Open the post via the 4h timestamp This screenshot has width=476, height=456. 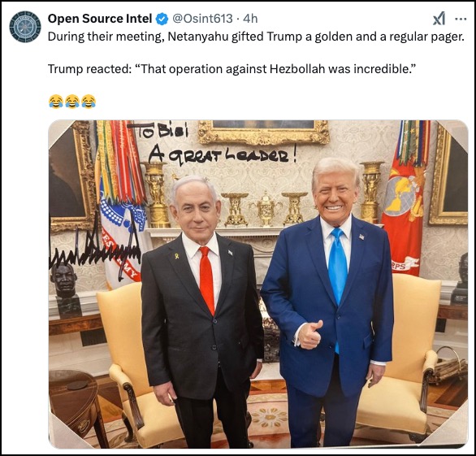pos(250,19)
